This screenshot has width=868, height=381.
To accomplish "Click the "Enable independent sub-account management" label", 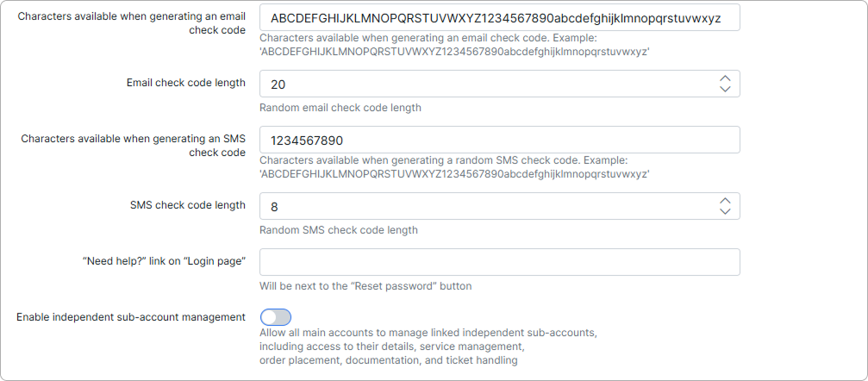I will point(131,317).
